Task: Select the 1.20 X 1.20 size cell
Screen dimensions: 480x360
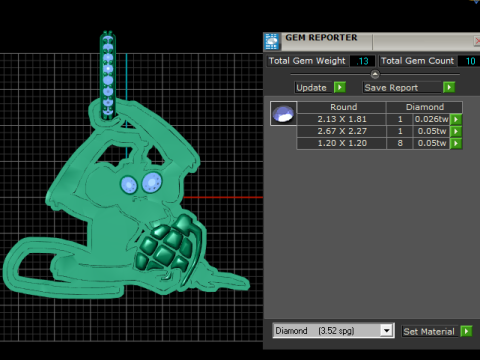Action: click(342, 143)
